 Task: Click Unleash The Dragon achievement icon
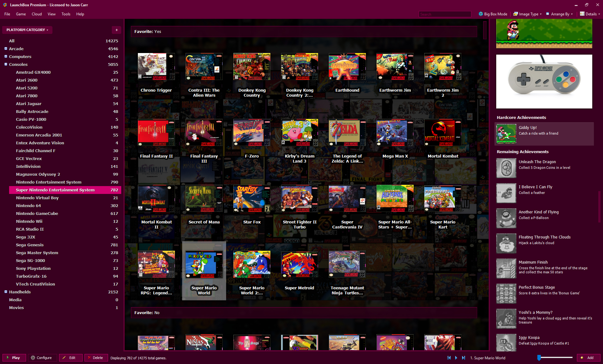coord(506,168)
